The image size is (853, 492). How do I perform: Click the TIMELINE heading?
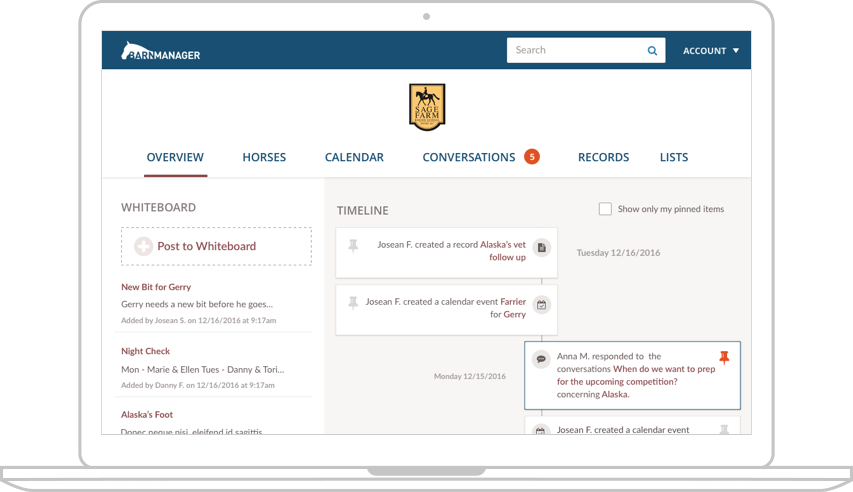[x=362, y=211]
